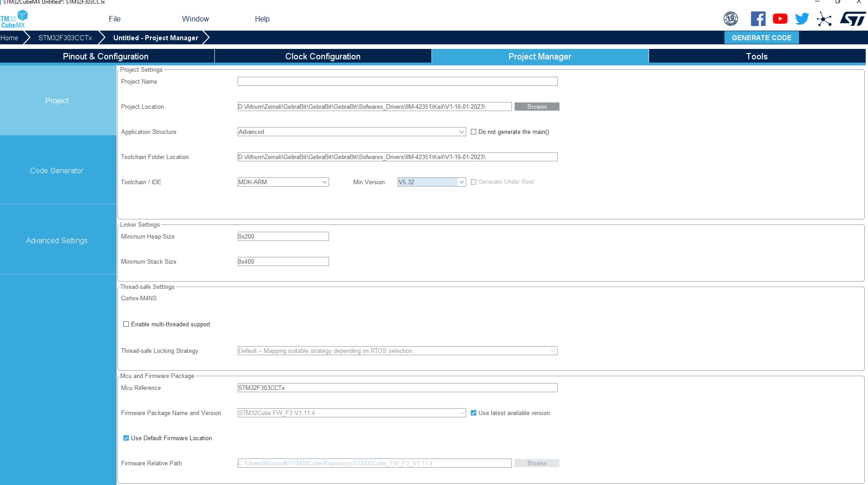Image resolution: width=868 pixels, height=485 pixels.
Task: Open the Code Generator side tab
Action: point(58,171)
